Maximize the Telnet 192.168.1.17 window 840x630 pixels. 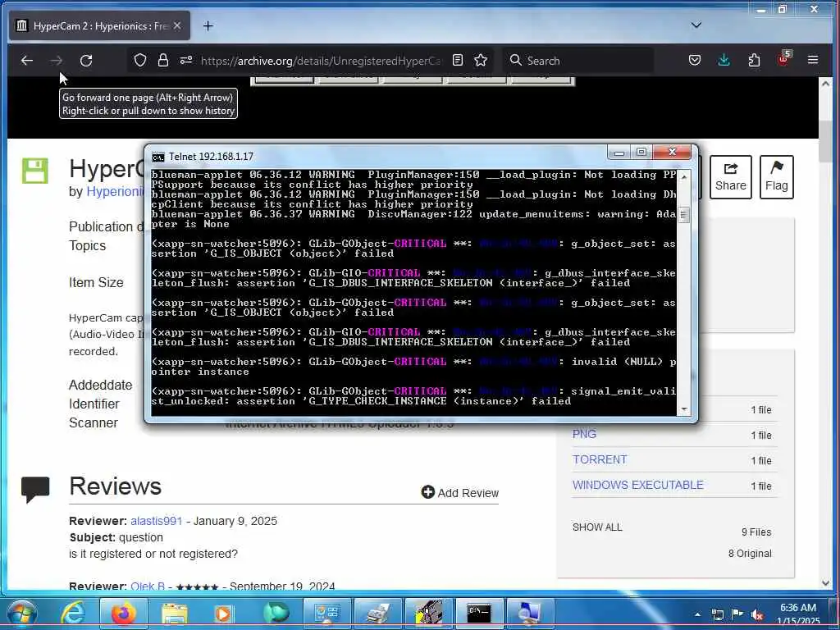pyautogui.click(x=641, y=153)
